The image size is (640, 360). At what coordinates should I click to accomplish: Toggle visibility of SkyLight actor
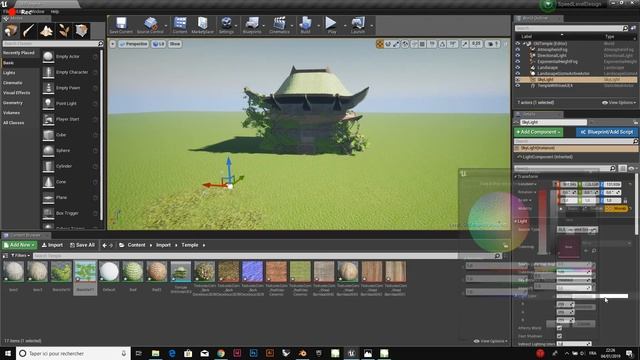[x=518, y=80]
